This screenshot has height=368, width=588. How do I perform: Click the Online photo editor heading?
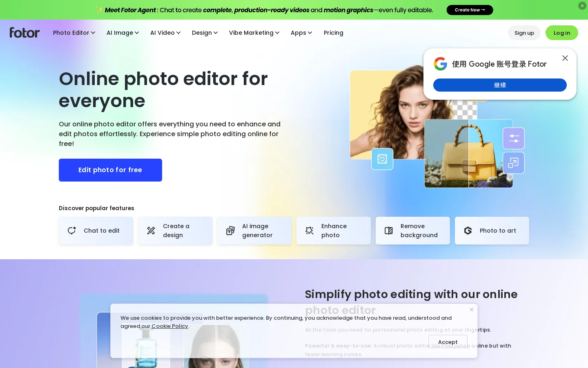(163, 90)
